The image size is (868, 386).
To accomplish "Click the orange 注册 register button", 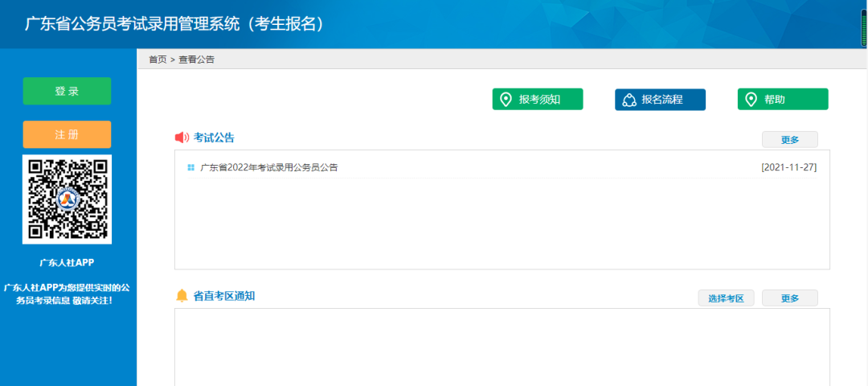I will tap(67, 134).
